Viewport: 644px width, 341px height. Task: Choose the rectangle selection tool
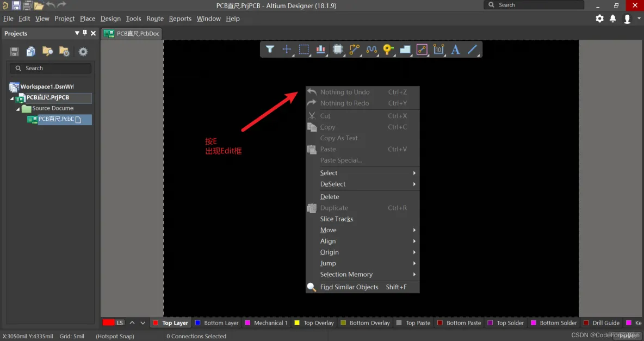point(304,49)
